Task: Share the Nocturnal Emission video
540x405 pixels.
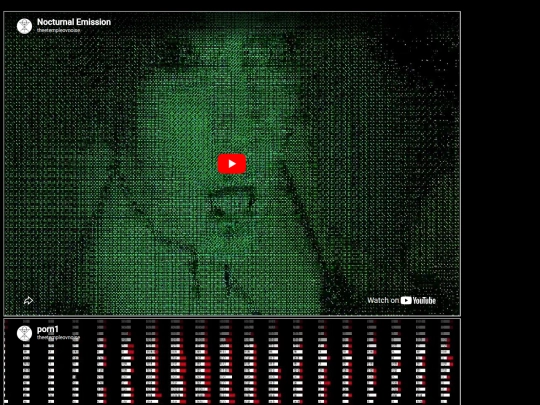Action: point(29,300)
